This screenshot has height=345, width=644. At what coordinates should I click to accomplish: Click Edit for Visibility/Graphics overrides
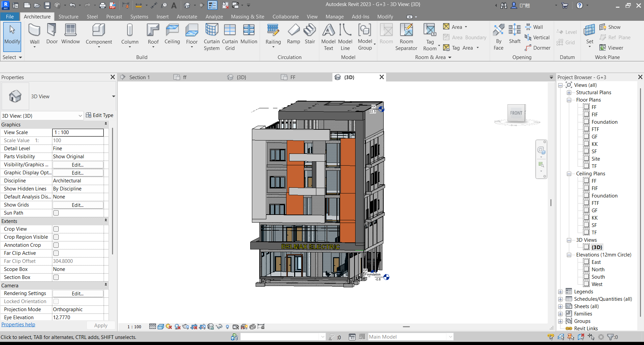pos(78,165)
